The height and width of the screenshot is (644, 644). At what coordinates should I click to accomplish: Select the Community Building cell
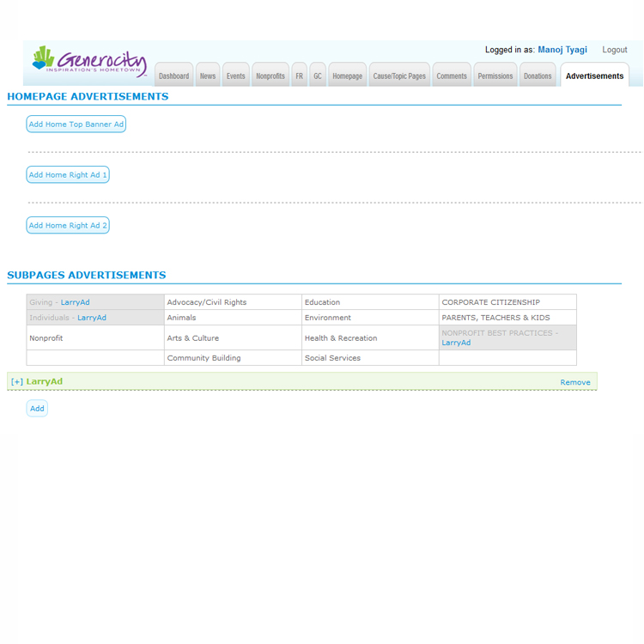233,358
